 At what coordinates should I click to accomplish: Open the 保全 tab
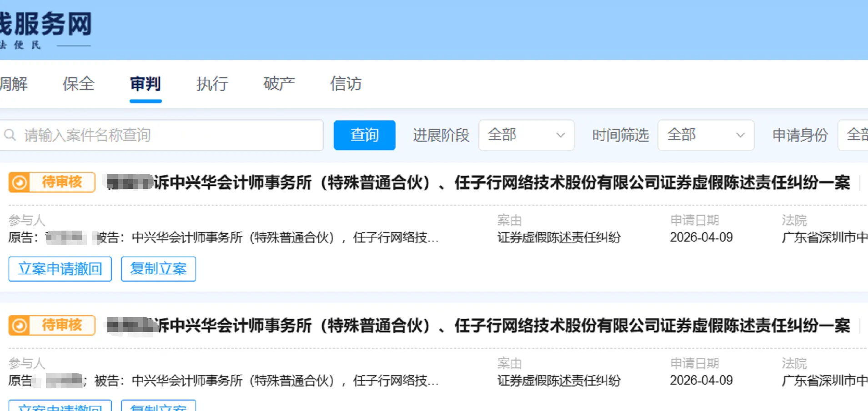pyautogui.click(x=78, y=84)
